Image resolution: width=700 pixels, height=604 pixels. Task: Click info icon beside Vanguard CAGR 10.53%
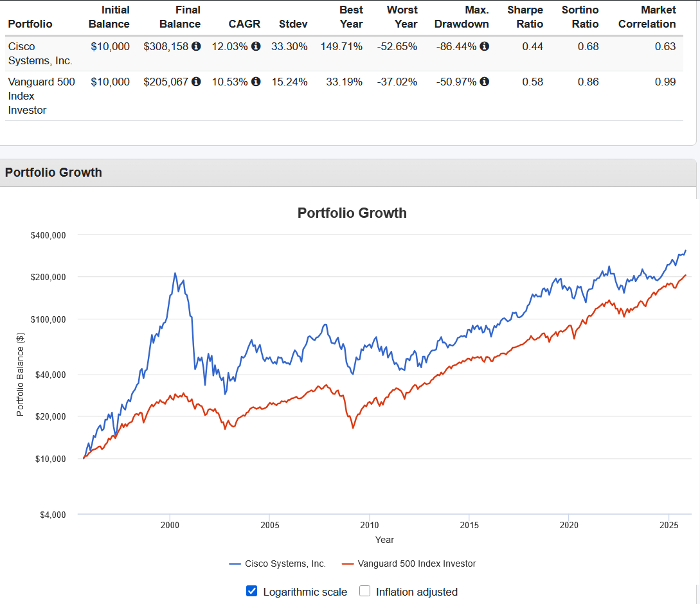tap(256, 82)
